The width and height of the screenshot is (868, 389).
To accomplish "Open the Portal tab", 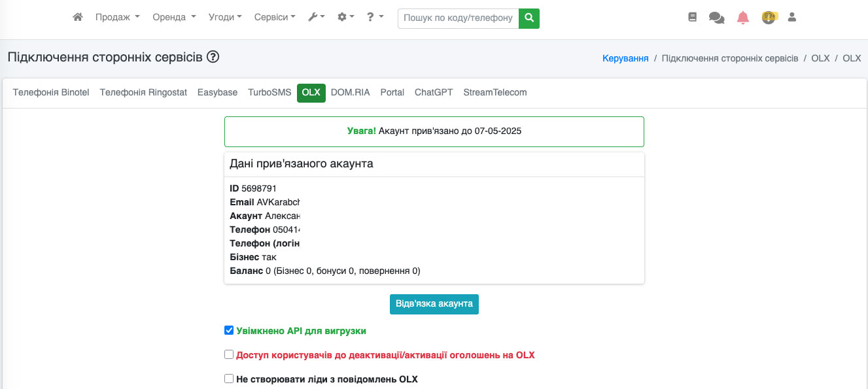I will (x=392, y=93).
